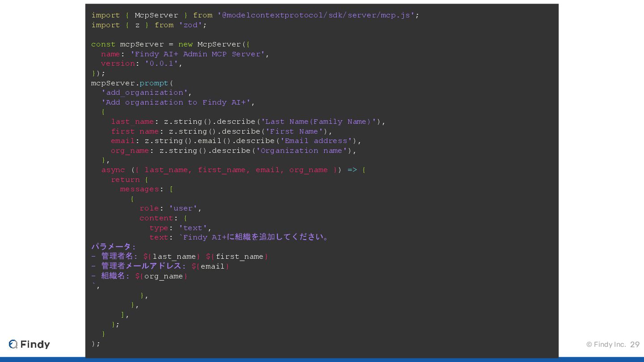This screenshot has height=362, width=644.
Task: Click the 'Findy AI+ Admin MCP Server' name string
Action: point(197,54)
